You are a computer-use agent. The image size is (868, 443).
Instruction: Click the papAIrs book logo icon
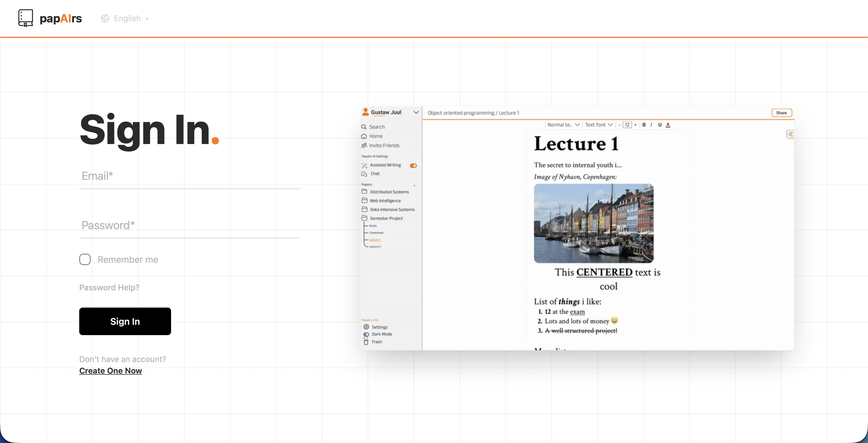coord(26,18)
